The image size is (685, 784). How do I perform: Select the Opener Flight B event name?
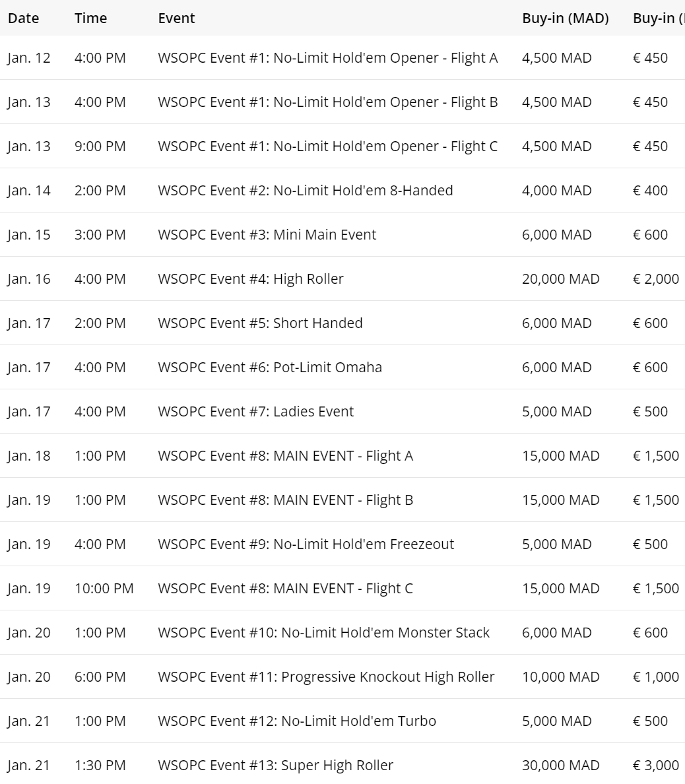[327, 102]
